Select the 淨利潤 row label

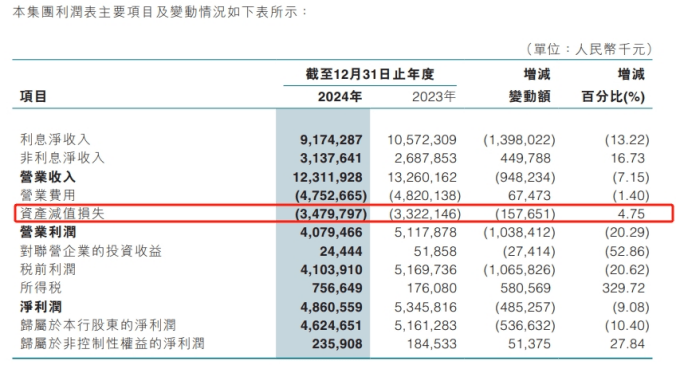click(x=41, y=307)
